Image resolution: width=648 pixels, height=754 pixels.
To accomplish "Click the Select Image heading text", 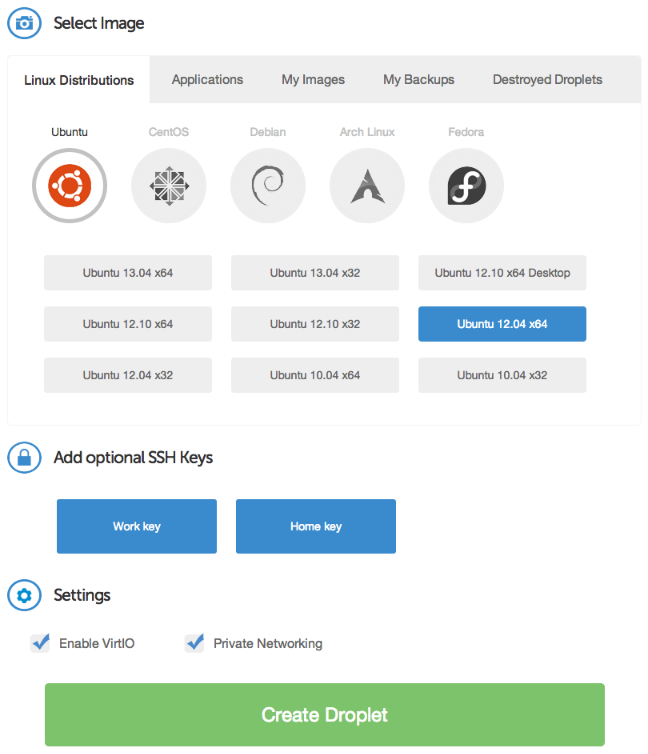I will pyautogui.click(x=99, y=23).
